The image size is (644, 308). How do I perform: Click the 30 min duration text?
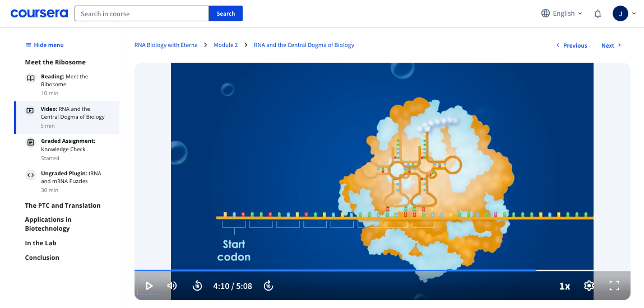pyautogui.click(x=50, y=190)
